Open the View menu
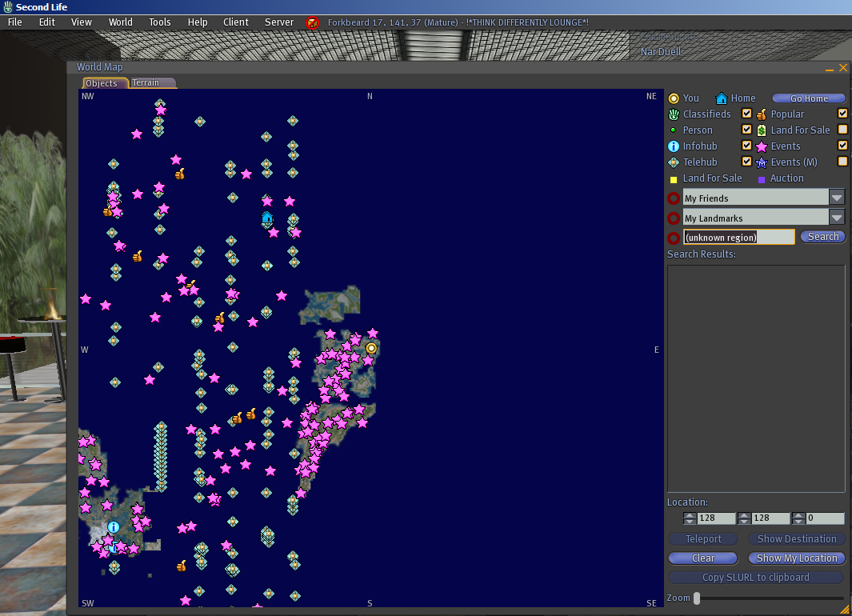852x616 pixels. pos(82,22)
